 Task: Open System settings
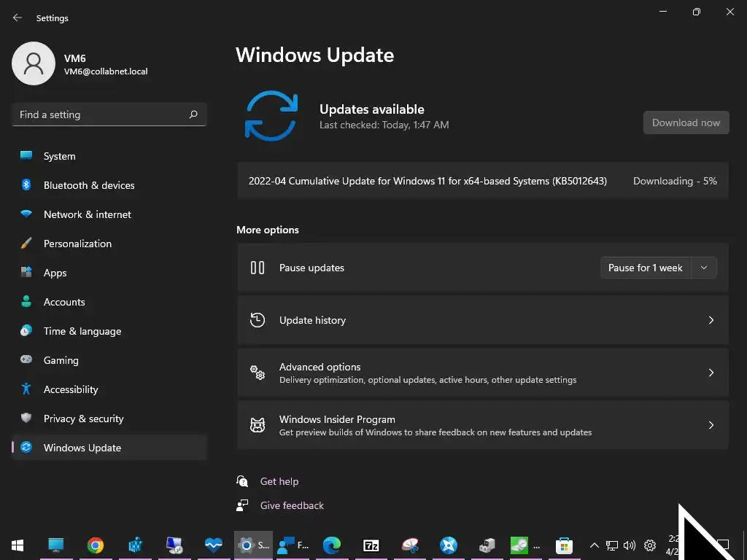[x=109, y=156]
